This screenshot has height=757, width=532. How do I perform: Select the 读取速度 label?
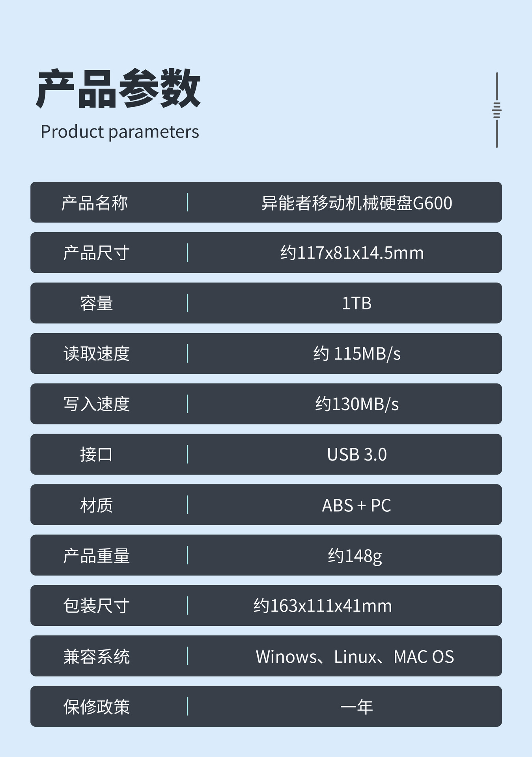(96, 354)
